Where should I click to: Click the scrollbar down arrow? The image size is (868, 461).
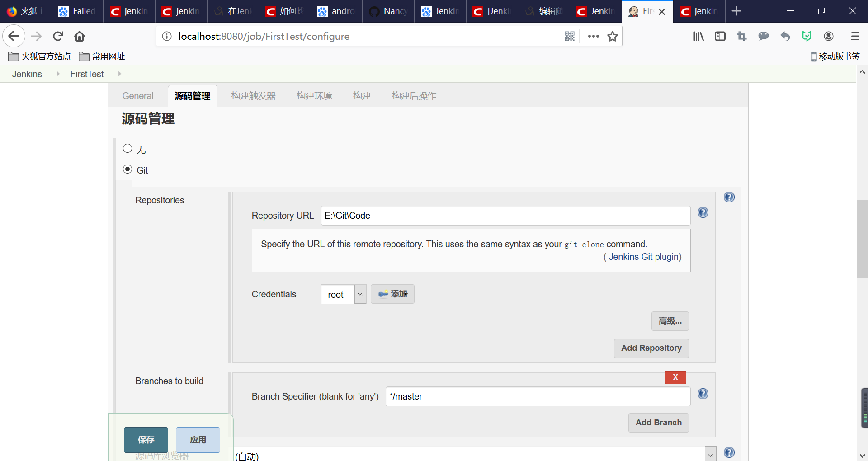(x=862, y=456)
